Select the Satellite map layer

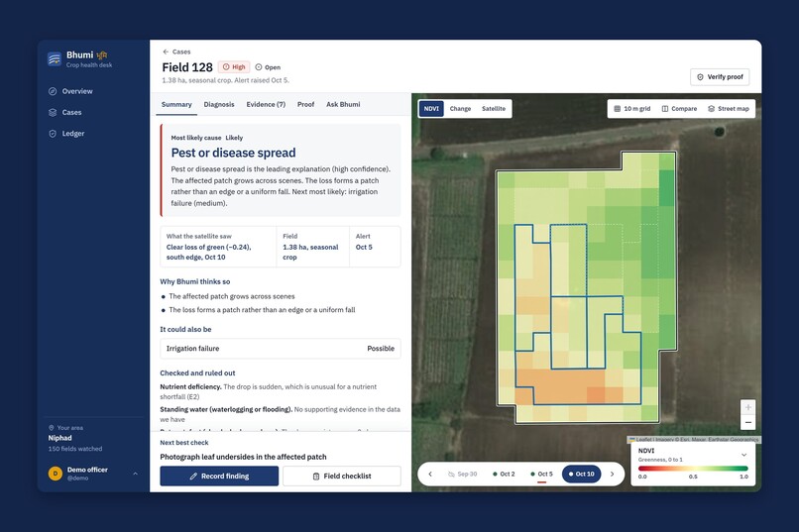[494, 108]
